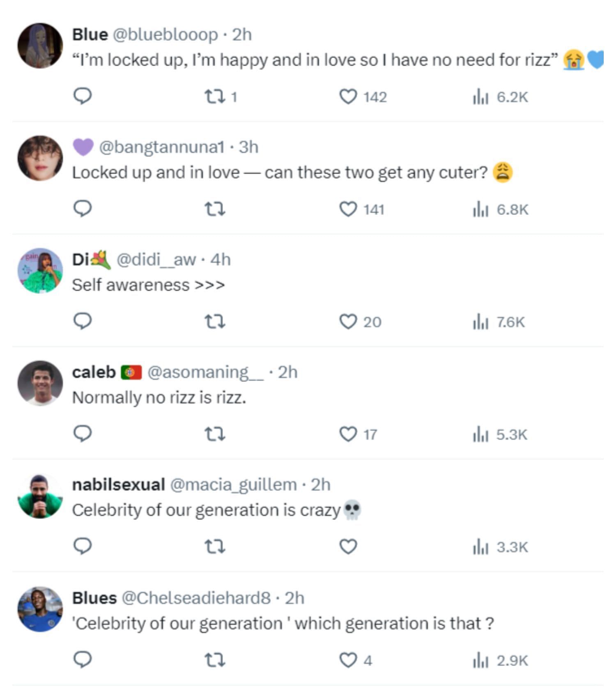Reply to @bangtannuna1's tweet
This screenshot has width=616, height=698.
(x=82, y=209)
